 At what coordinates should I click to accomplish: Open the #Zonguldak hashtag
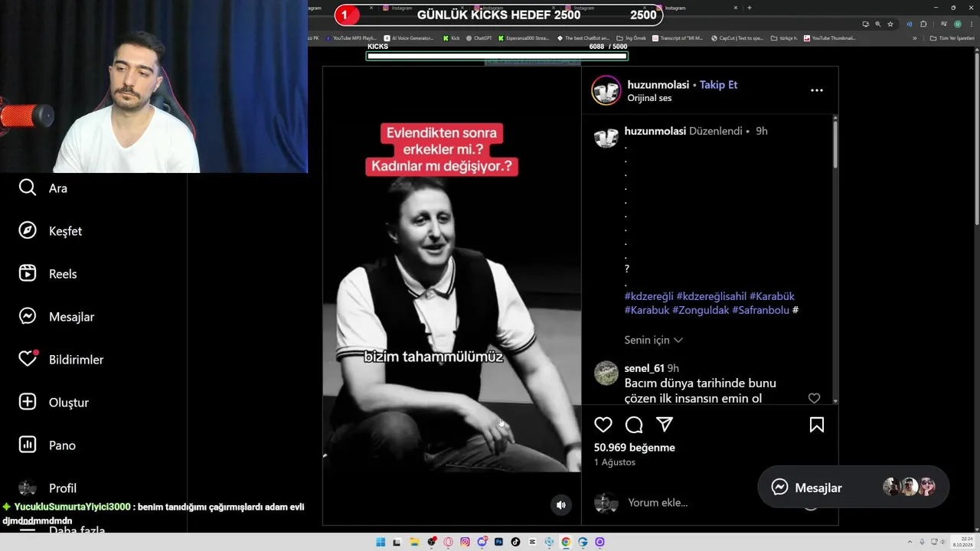[701, 310]
